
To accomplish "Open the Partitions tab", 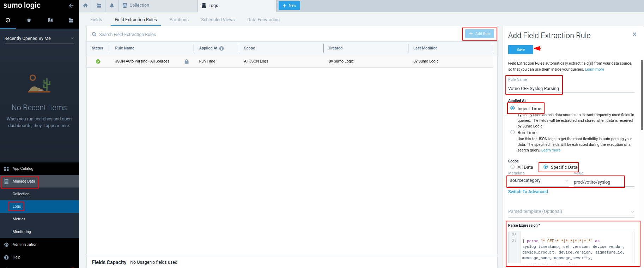I will click(179, 20).
